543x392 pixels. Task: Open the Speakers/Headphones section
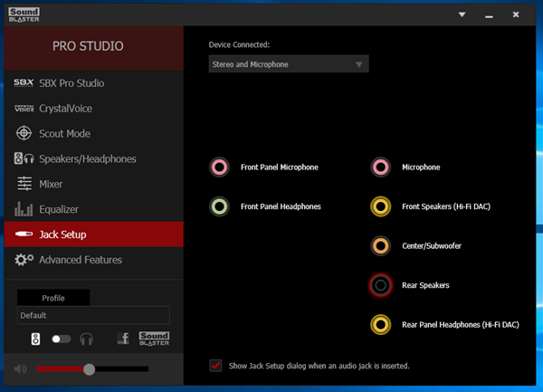pos(94,159)
